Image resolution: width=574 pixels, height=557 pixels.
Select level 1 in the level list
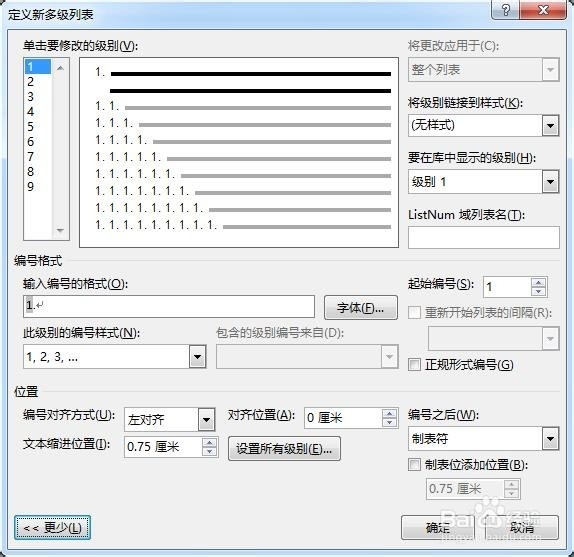click(x=37, y=67)
